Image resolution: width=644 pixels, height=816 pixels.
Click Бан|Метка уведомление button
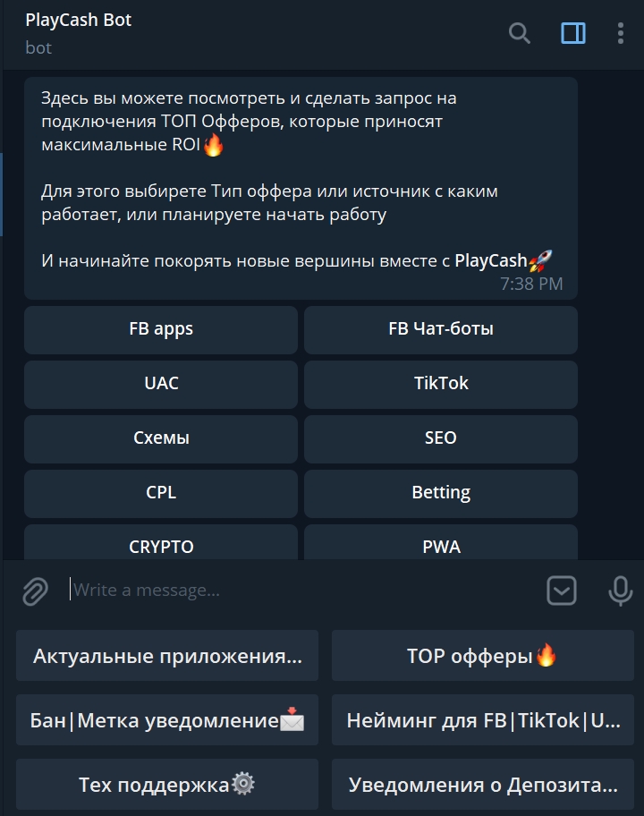167,720
